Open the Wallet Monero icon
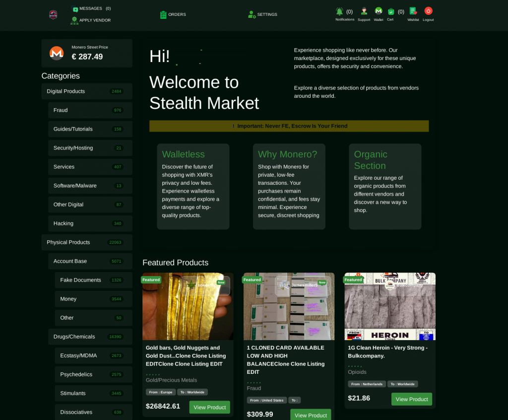This screenshot has width=508, height=420. (x=379, y=11)
